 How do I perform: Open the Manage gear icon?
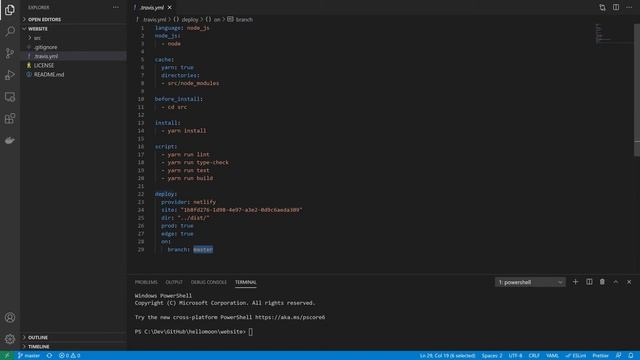click(10, 339)
